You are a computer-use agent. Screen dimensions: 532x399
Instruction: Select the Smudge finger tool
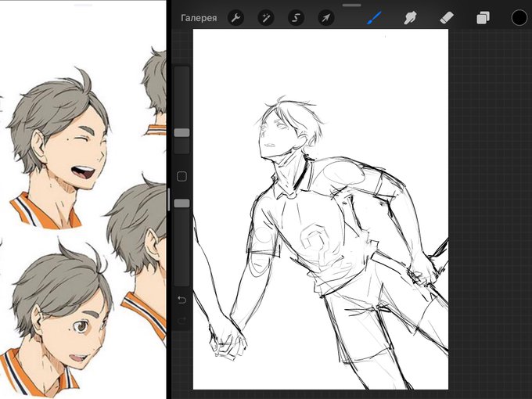[410, 18]
